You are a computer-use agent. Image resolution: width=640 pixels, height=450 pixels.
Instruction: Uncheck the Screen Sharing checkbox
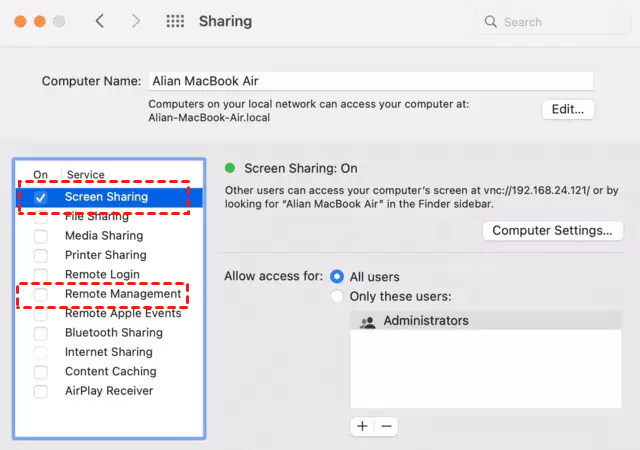[41, 198]
